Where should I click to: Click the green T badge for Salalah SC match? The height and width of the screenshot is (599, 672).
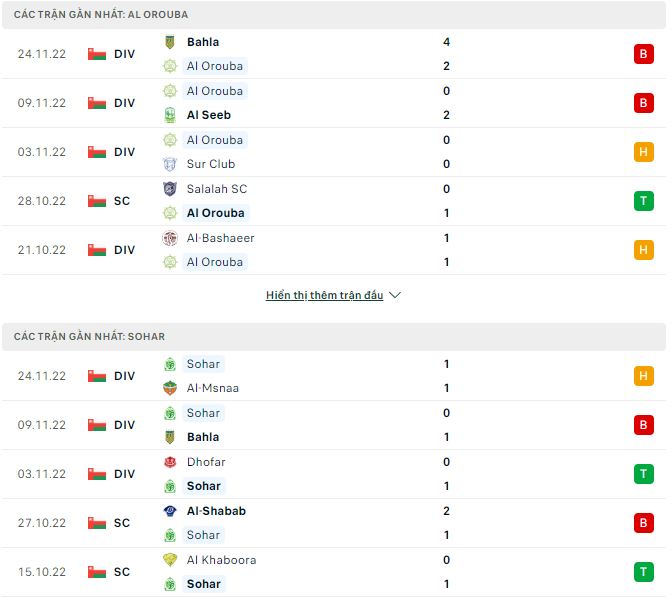tap(643, 201)
